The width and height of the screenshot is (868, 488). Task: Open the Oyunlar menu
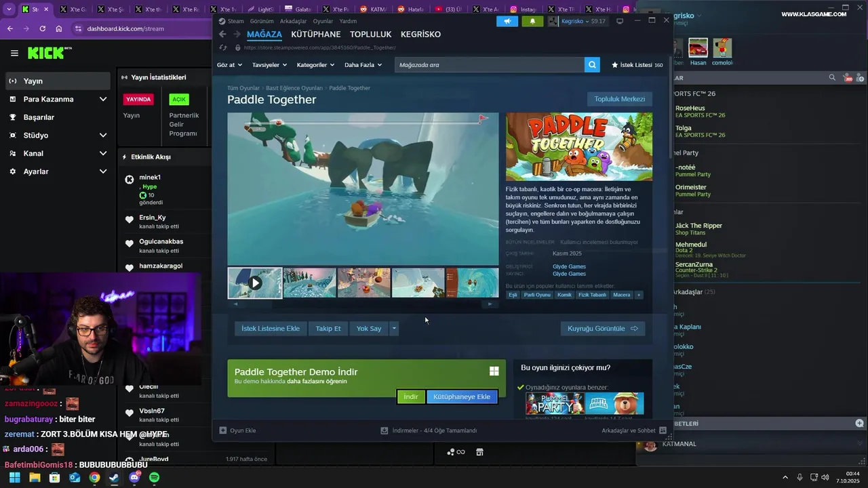(x=323, y=21)
